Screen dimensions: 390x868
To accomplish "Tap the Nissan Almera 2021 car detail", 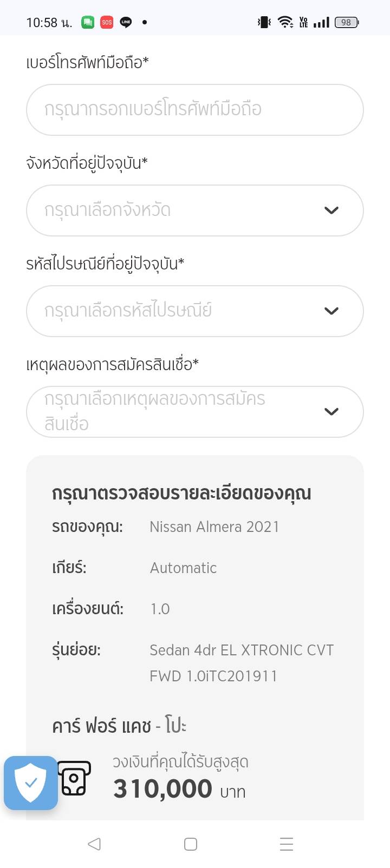I will 214,527.
